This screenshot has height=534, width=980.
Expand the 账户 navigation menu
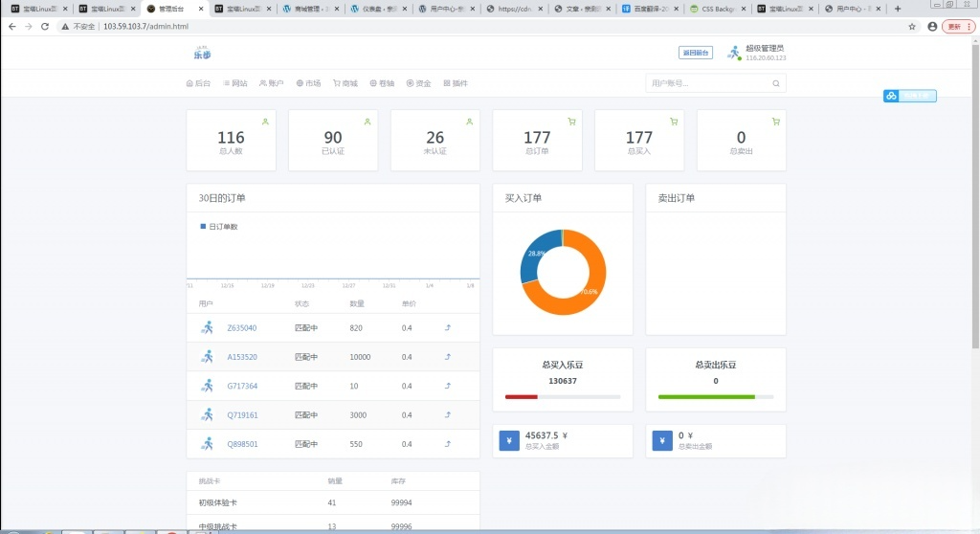(x=272, y=83)
